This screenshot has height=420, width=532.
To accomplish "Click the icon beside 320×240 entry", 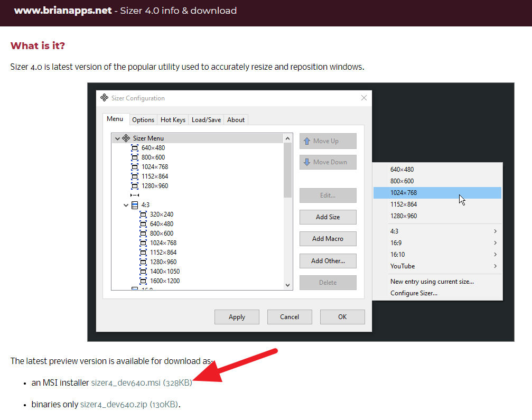I will click(143, 214).
